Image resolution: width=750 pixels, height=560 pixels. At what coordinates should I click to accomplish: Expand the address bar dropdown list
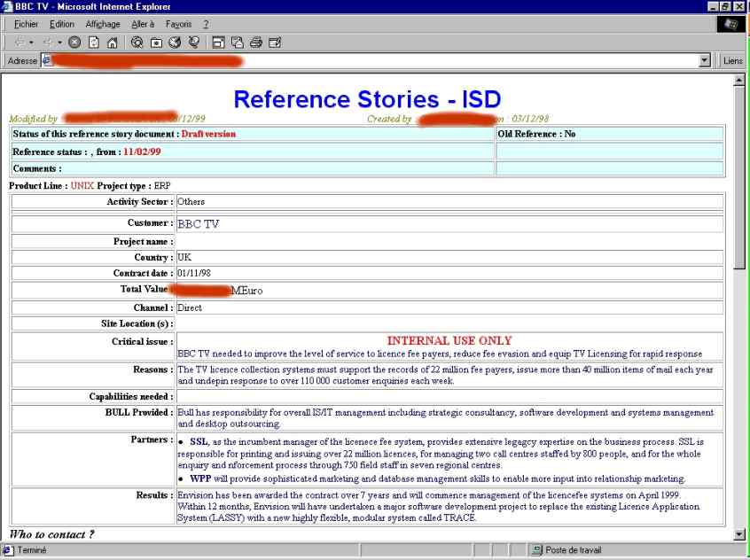pos(705,61)
